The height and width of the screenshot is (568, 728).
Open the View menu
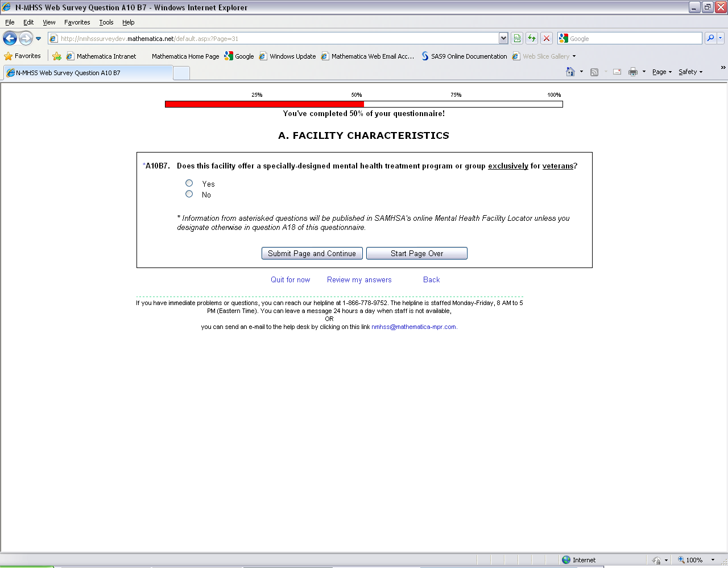pyautogui.click(x=49, y=22)
